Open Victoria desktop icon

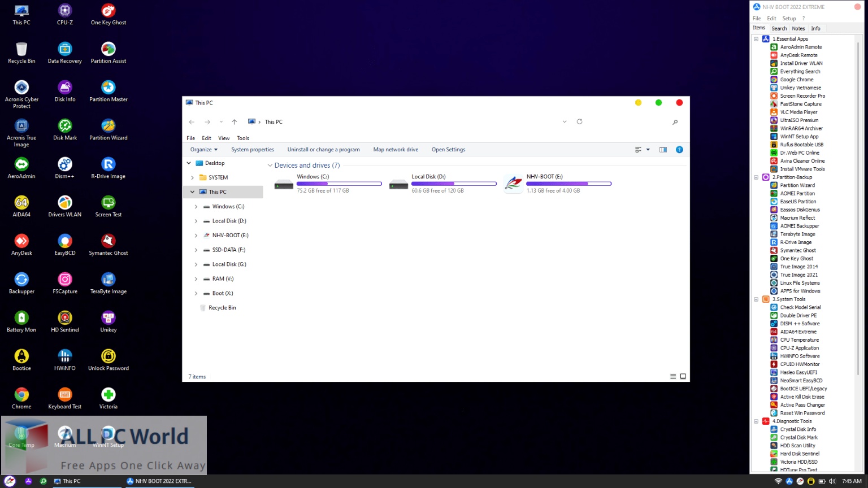108,399
